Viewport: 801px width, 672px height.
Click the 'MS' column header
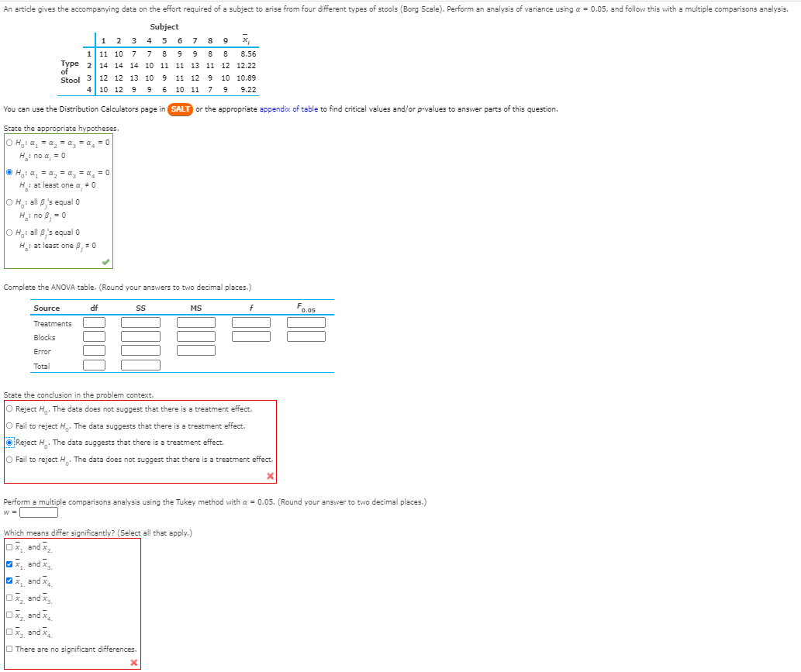196,308
